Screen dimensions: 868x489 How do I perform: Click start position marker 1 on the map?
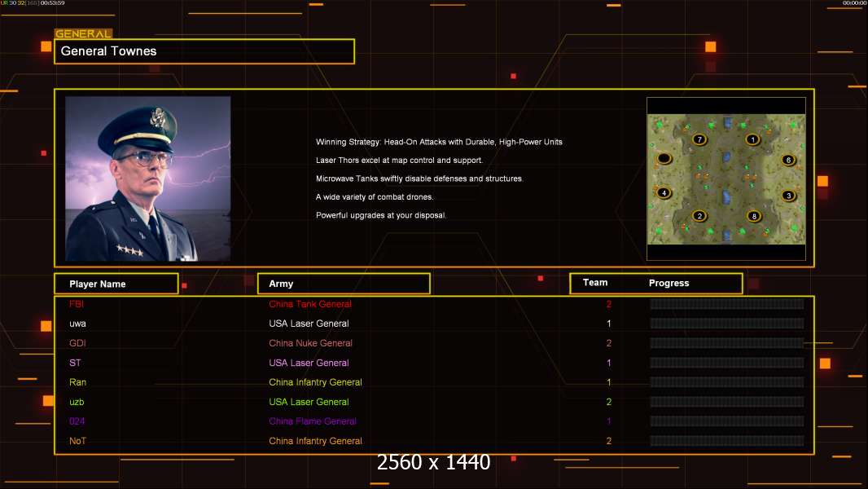tap(752, 139)
